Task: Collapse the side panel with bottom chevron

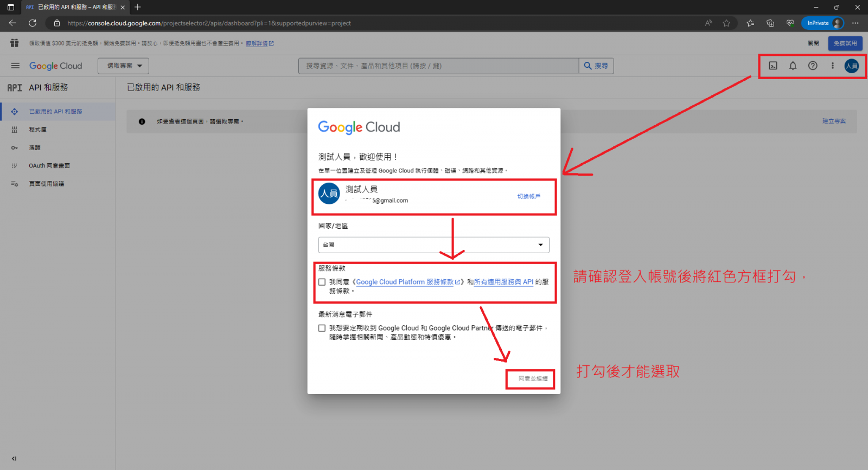Action: 14,459
